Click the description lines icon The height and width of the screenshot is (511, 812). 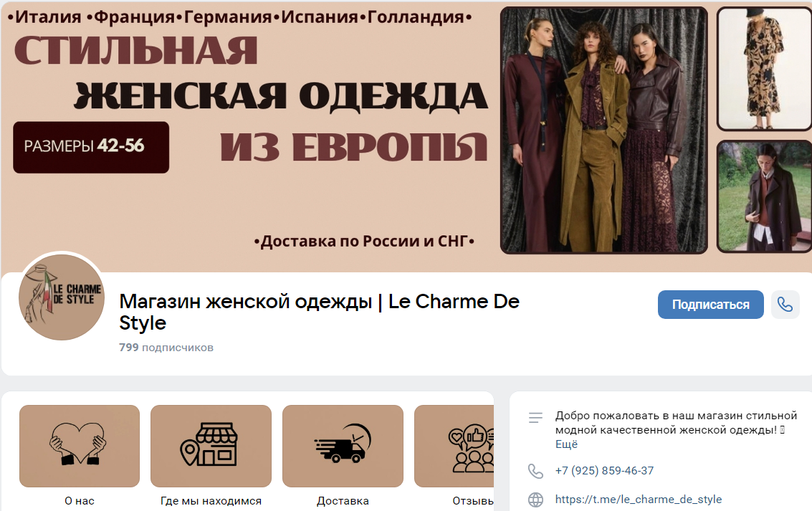coord(535,417)
